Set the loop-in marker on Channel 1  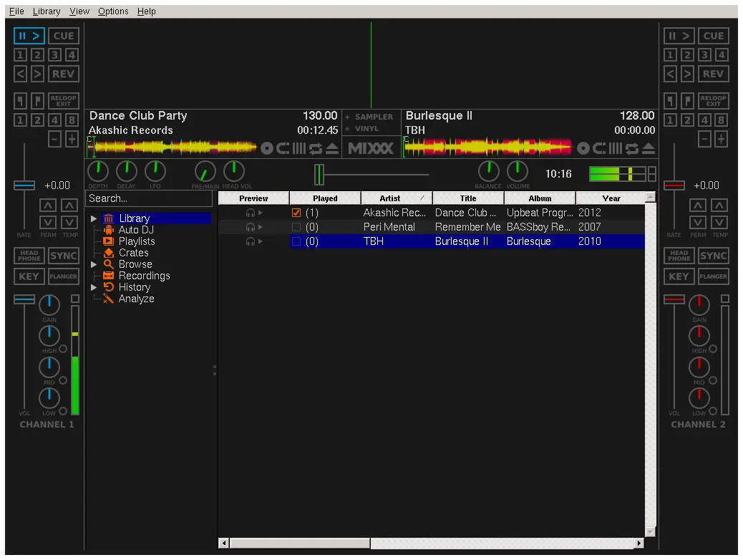pyautogui.click(x=20, y=100)
